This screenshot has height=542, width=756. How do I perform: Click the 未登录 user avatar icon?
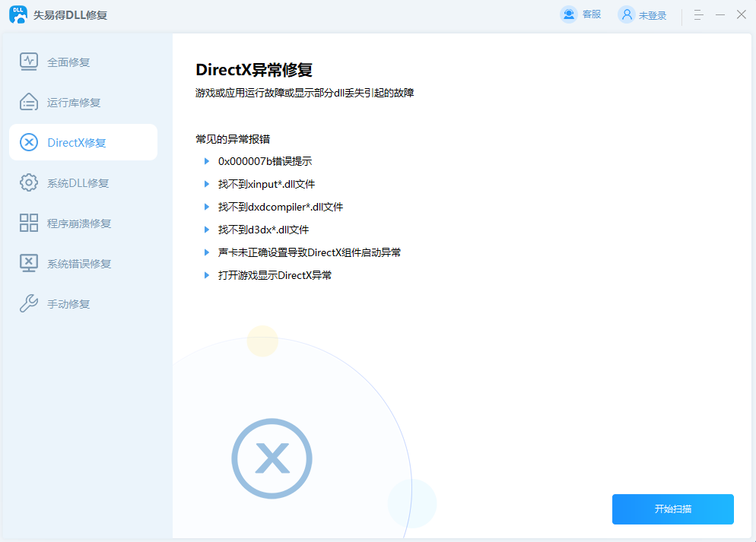626,14
